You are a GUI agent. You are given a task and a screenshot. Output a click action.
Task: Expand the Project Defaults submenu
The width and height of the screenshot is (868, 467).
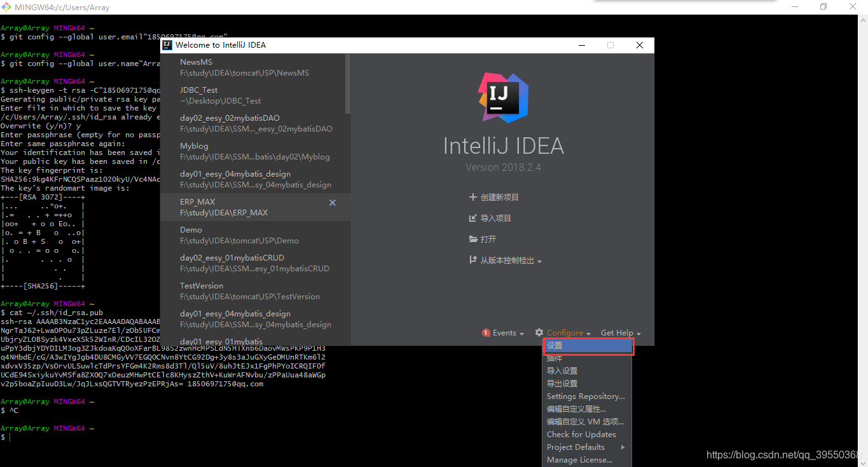pyautogui.click(x=588, y=447)
